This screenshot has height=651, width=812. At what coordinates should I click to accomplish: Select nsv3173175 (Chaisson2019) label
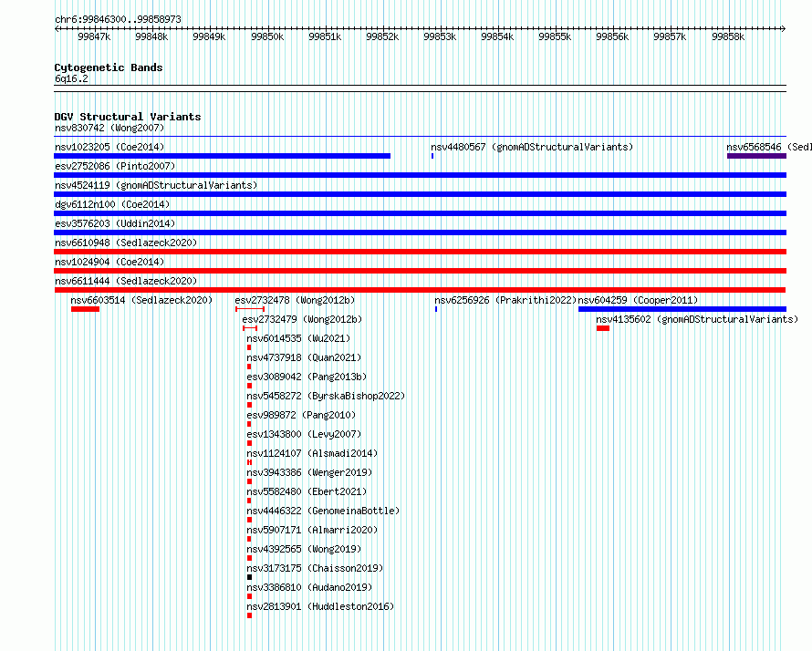click(315, 568)
